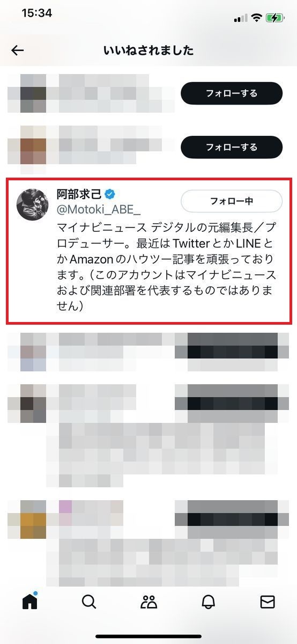The width and height of the screenshot is (297, 644).
Task: Open direct messages envelope icon
Action: (267, 602)
